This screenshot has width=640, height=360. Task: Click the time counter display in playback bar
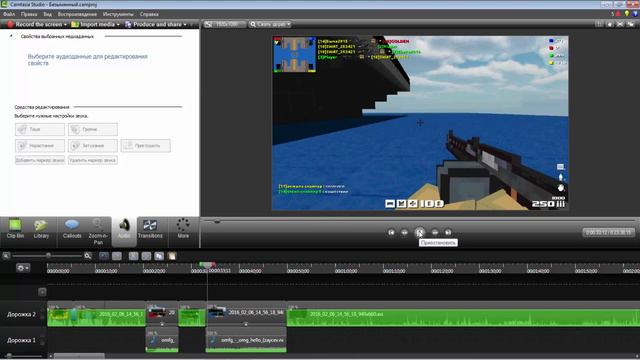608,232
